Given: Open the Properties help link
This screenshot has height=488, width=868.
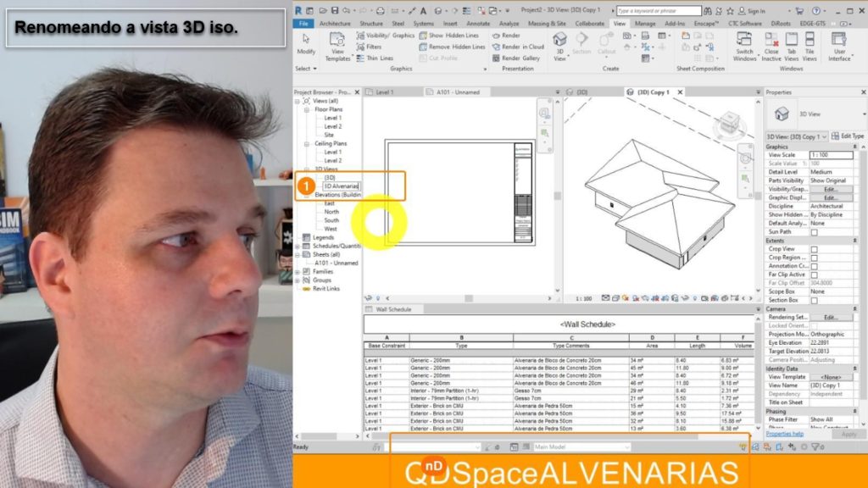Looking at the screenshot, I should click(784, 434).
